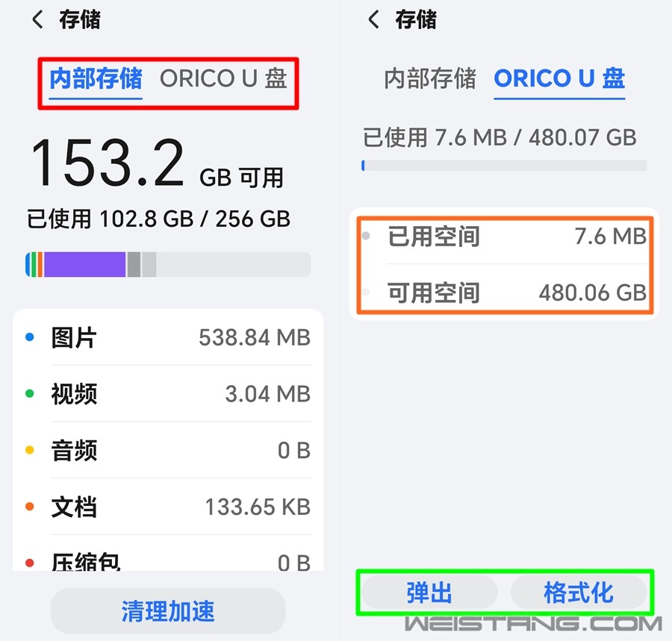The width and height of the screenshot is (672, 641).
Task: Open the active 内部存储 tab on left
Action: point(96,78)
